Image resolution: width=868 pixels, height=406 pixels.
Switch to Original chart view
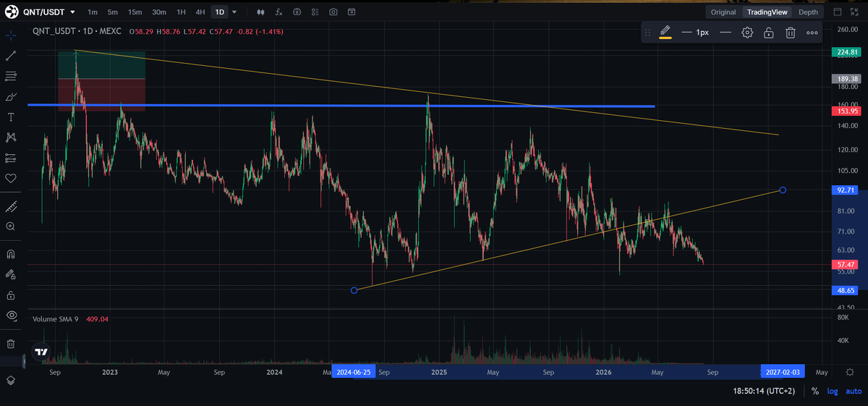pos(723,12)
